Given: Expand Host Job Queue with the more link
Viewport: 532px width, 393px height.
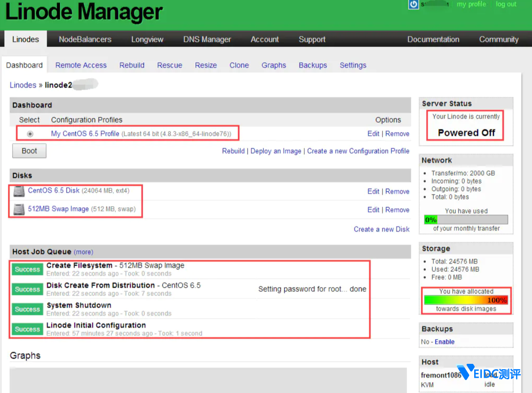Looking at the screenshot, I should pyautogui.click(x=83, y=252).
